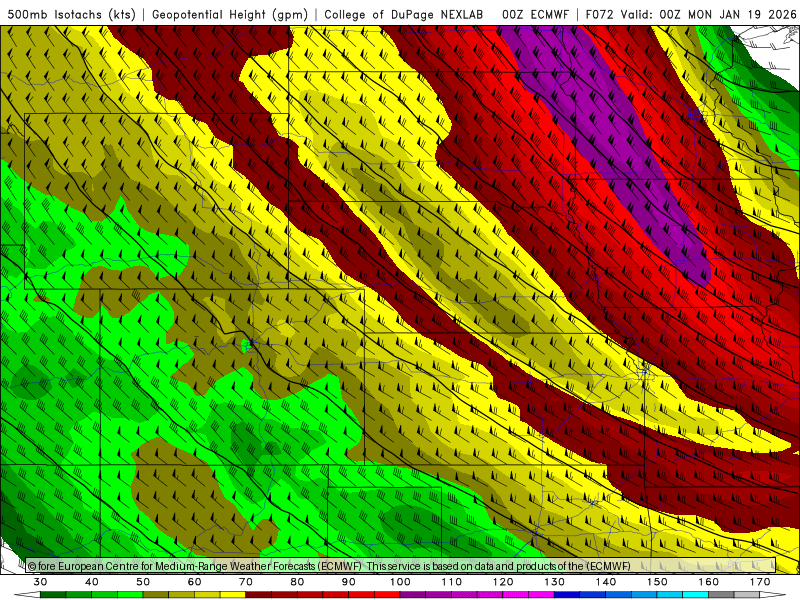The height and width of the screenshot is (600, 800).
Task: Click the dark blue 130-135 kt color swatch
Action: click(x=567, y=595)
